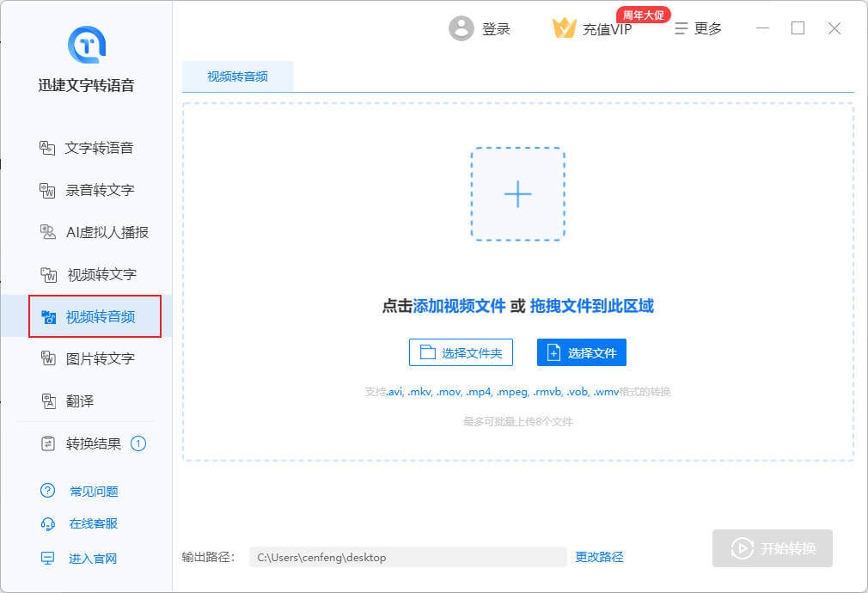
Task: Click the user avatar login icon
Action: pos(462,28)
